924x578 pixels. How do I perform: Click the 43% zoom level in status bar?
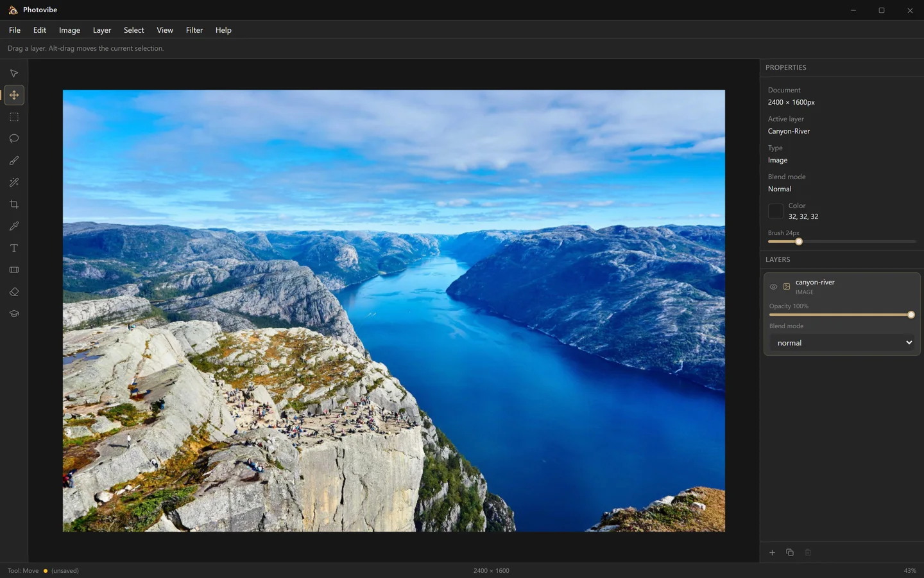[910, 570]
